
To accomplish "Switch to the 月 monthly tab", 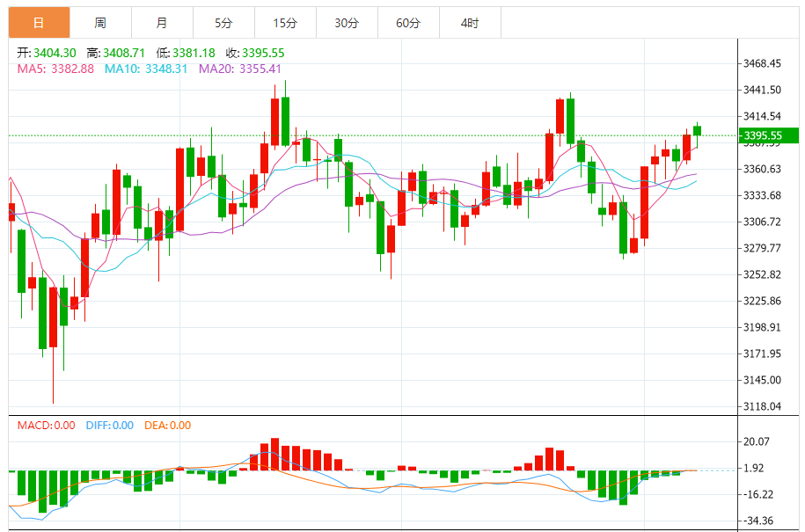I will click(x=162, y=23).
